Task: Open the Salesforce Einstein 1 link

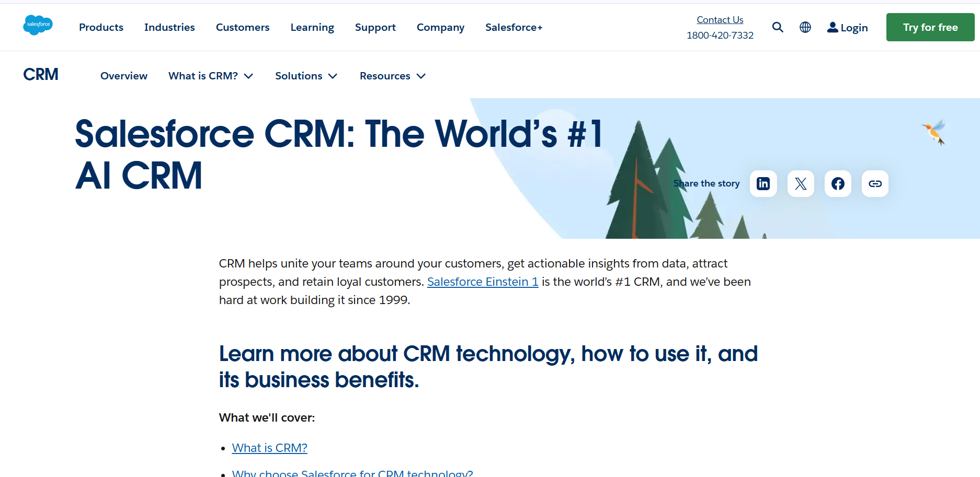Action: click(x=483, y=282)
